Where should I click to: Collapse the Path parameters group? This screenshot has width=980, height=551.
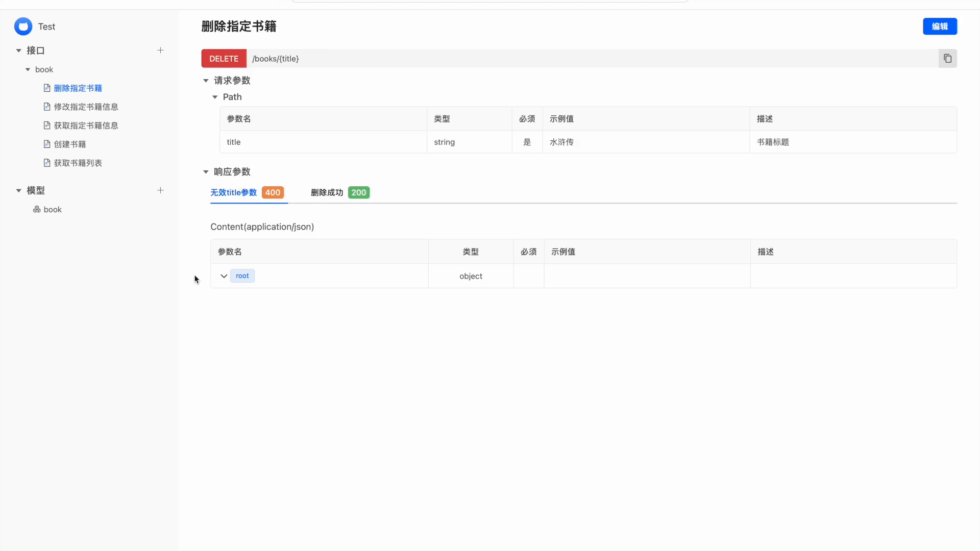215,97
